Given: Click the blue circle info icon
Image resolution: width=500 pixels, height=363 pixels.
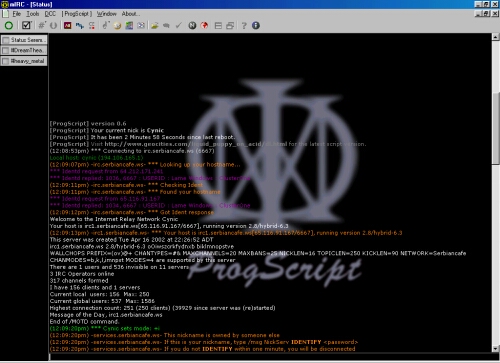Looking at the screenshot, I should click(256, 25).
